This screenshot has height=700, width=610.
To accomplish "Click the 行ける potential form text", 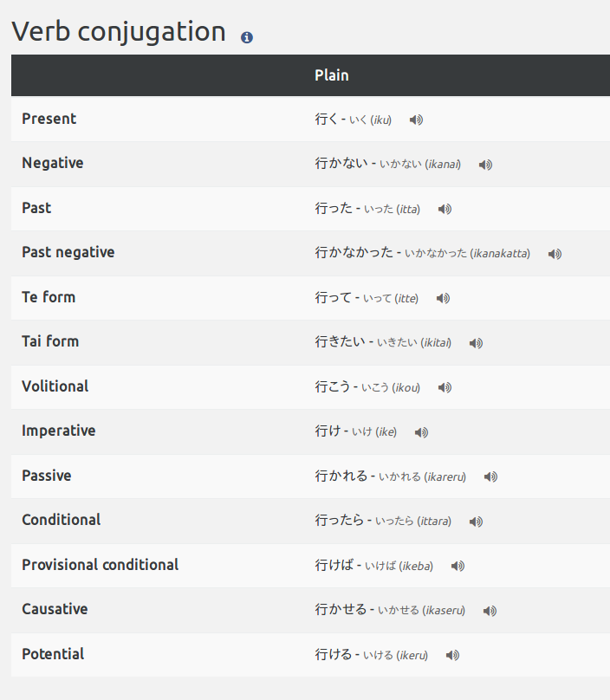I will [x=334, y=654].
